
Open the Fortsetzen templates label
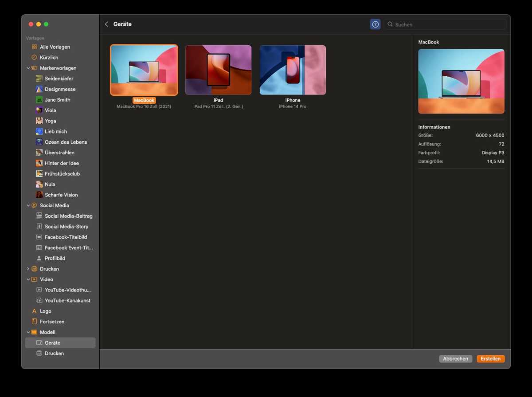pos(52,322)
